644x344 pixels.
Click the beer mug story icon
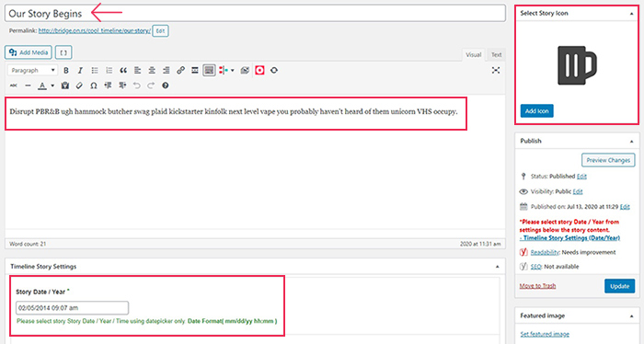click(577, 65)
